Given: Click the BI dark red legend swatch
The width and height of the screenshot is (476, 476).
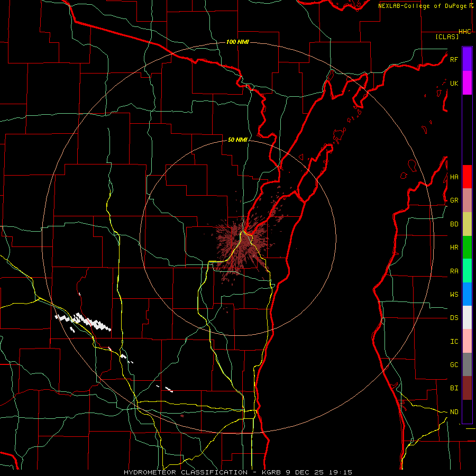Looking at the screenshot, I should [467, 388].
